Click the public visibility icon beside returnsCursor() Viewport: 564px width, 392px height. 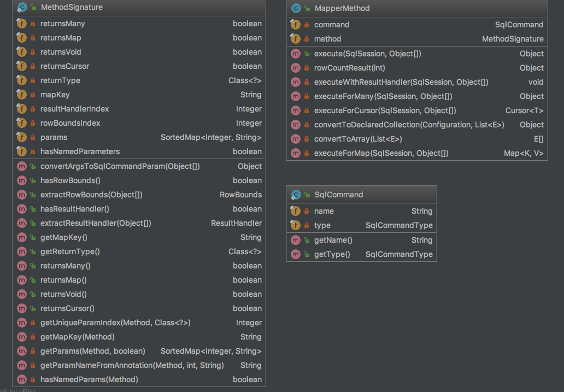point(33,308)
